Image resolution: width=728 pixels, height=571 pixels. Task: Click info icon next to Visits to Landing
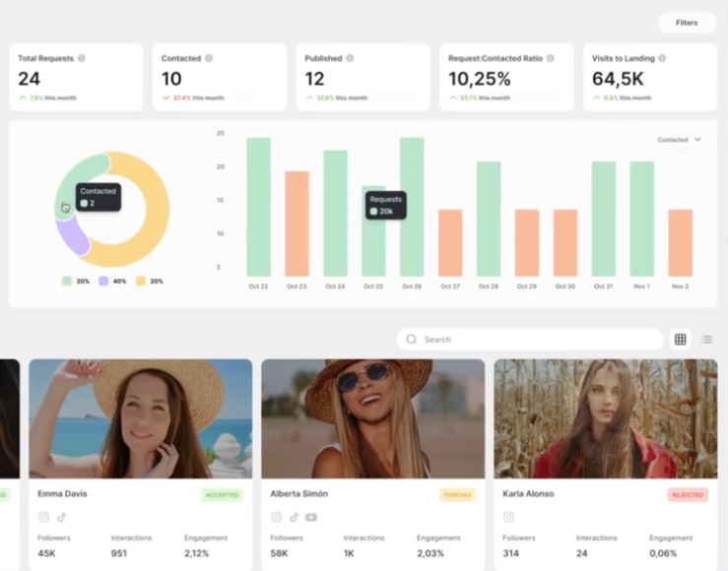pos(662,58)
